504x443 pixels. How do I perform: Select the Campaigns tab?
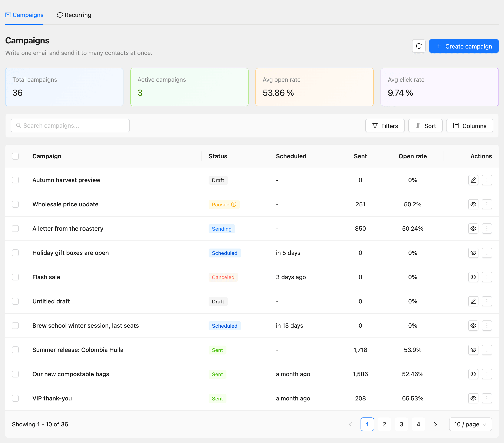(24, 15)
